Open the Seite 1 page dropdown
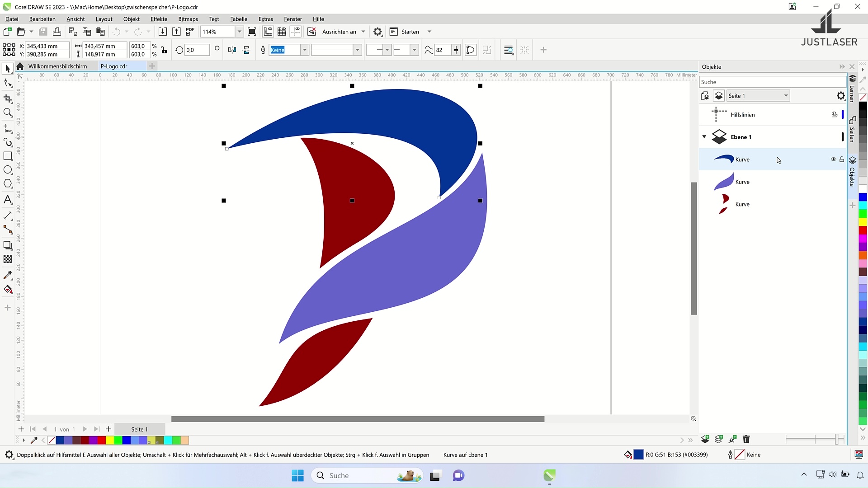Screen dimensions: 868x488 pyautogui.click(x=786, y=96)
